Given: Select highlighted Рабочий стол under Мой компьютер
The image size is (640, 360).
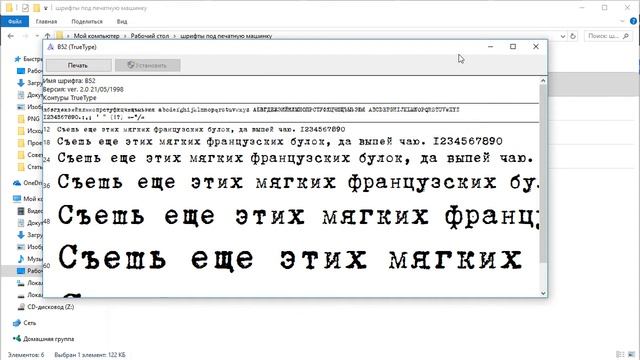Looking at the screenshot, I should pos(29,271).
